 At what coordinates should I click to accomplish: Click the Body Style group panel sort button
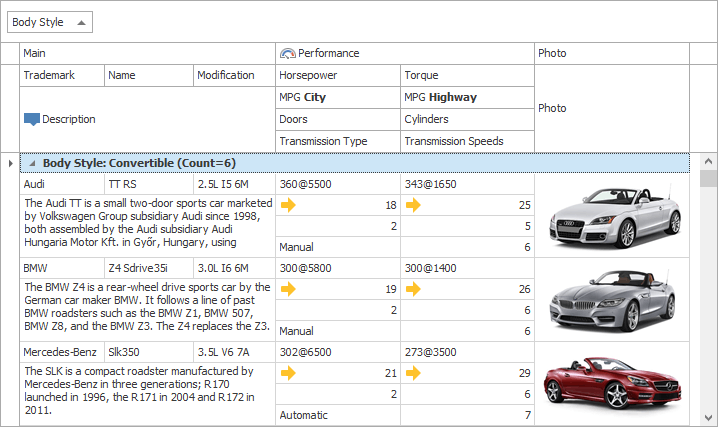[x=50, y=22]
